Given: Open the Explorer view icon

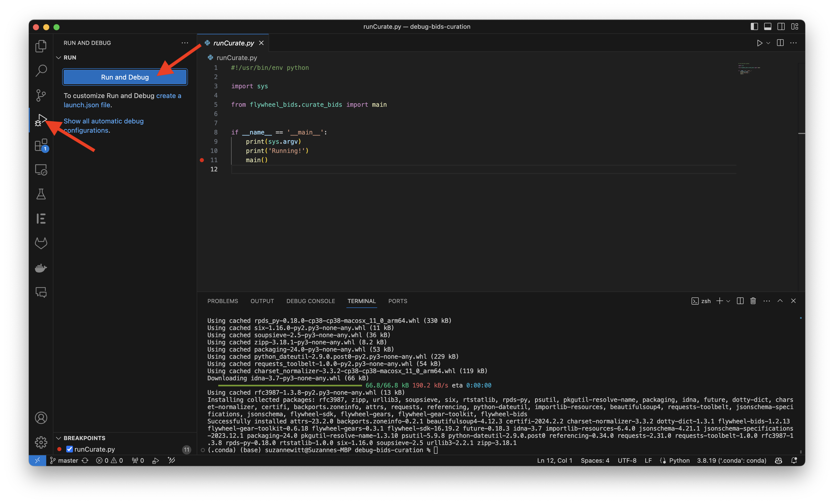Looking at the screenshot, I should coord(41,46).
